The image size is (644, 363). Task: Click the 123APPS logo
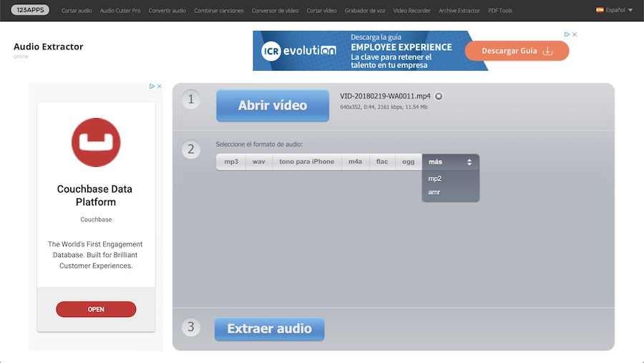coord(30,10)
